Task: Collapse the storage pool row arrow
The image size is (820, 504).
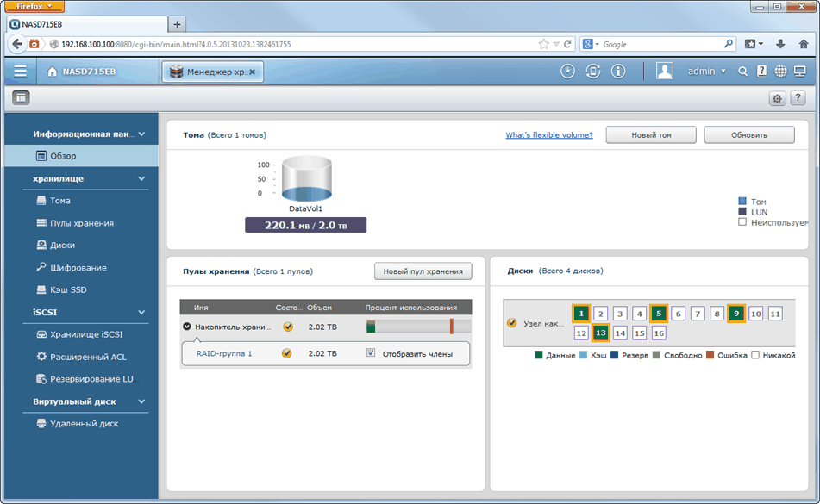Action: point(187,327)
